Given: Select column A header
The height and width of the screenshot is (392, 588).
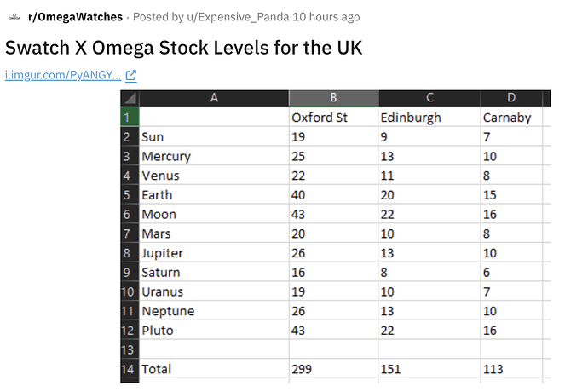Looking at the screenshot, I should point(214,98).
